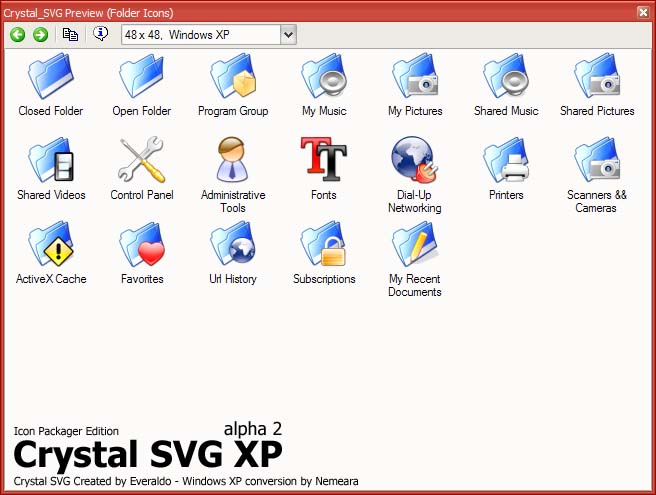This screenshot has height=495, width=656.
Task: Click the 'Printers' label text
Action: click(x=506, y=195)
